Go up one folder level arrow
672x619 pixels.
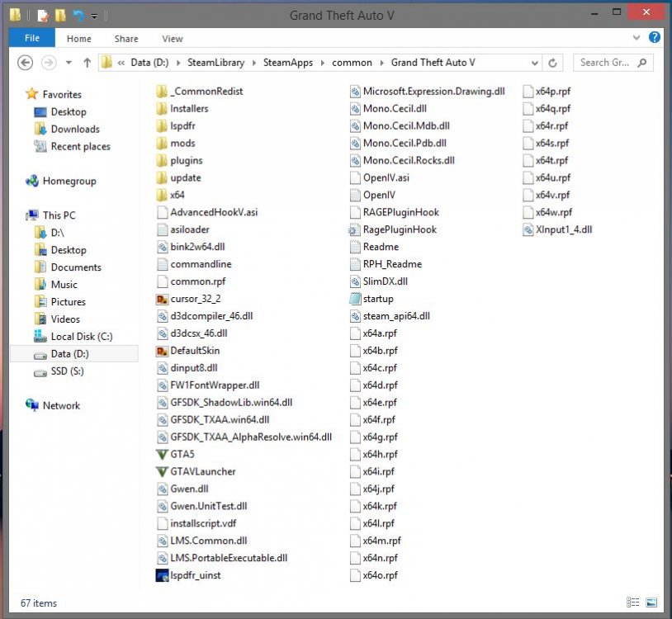[x=87, y=63]
